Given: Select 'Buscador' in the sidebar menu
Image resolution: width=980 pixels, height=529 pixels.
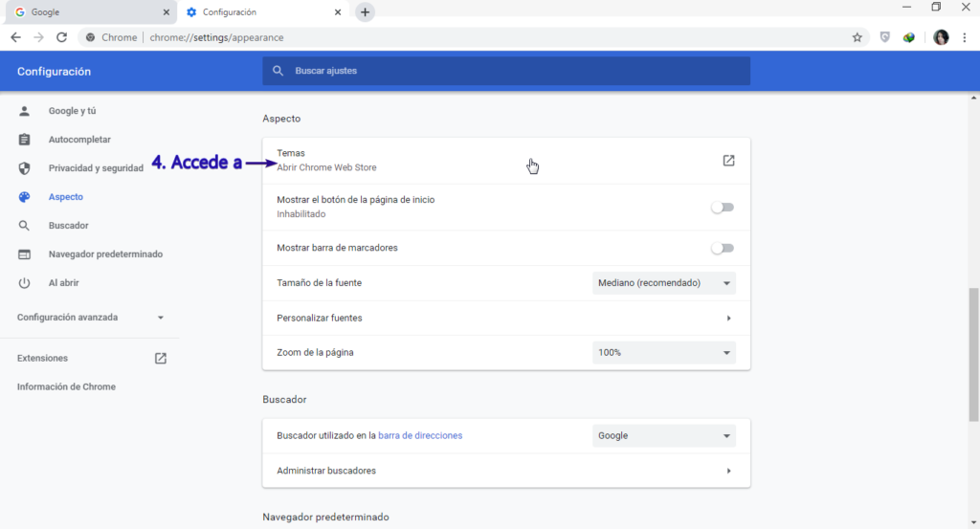Looking at the screenshot, I should (68, 226).
